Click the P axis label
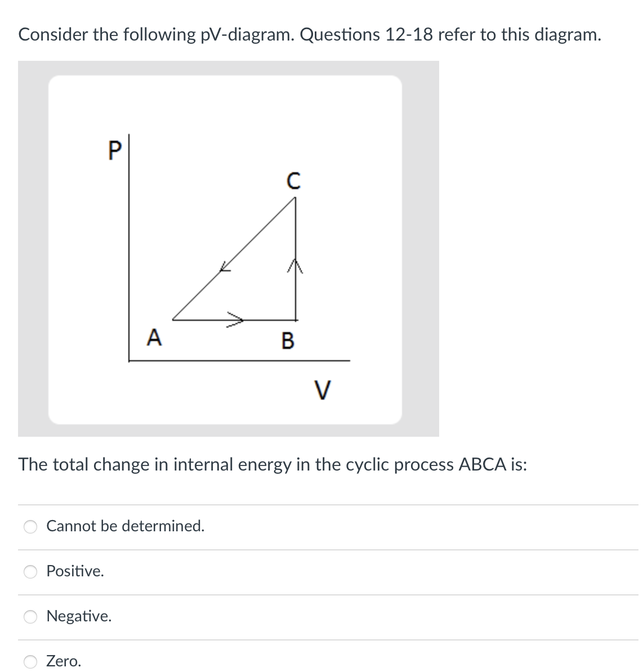This screenshot has width=643, height=672. point(114,149)
